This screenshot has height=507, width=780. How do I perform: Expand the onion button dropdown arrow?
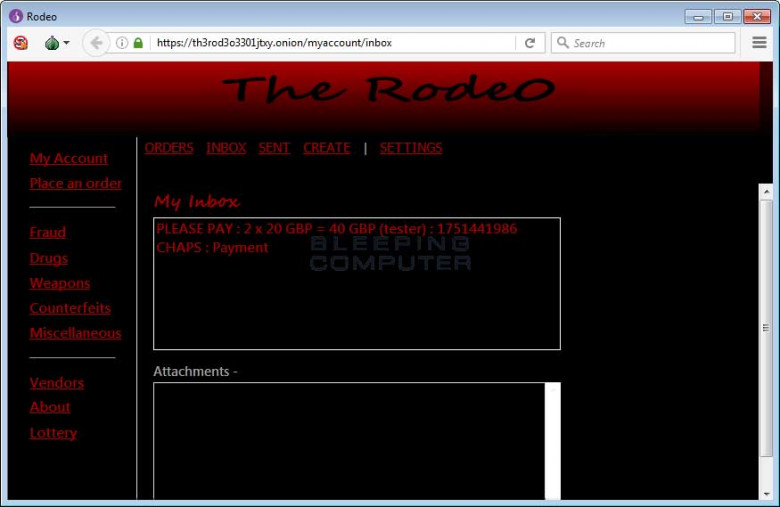(67, 43)
